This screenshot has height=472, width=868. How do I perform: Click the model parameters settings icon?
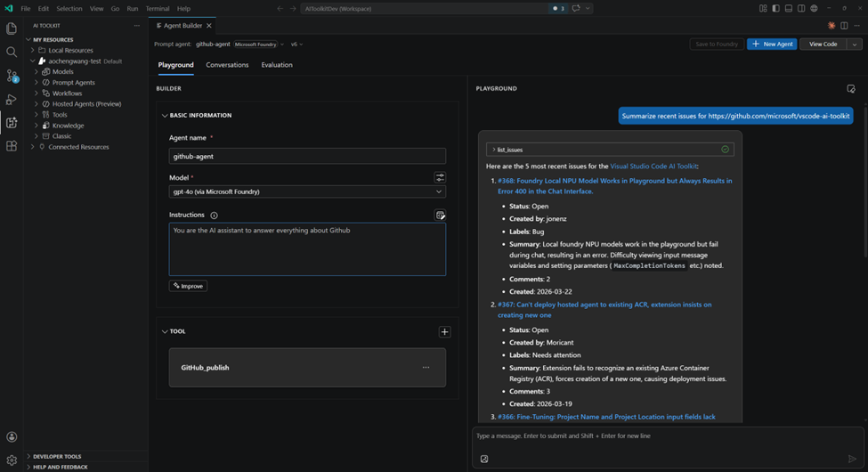[x=440, y=177]
